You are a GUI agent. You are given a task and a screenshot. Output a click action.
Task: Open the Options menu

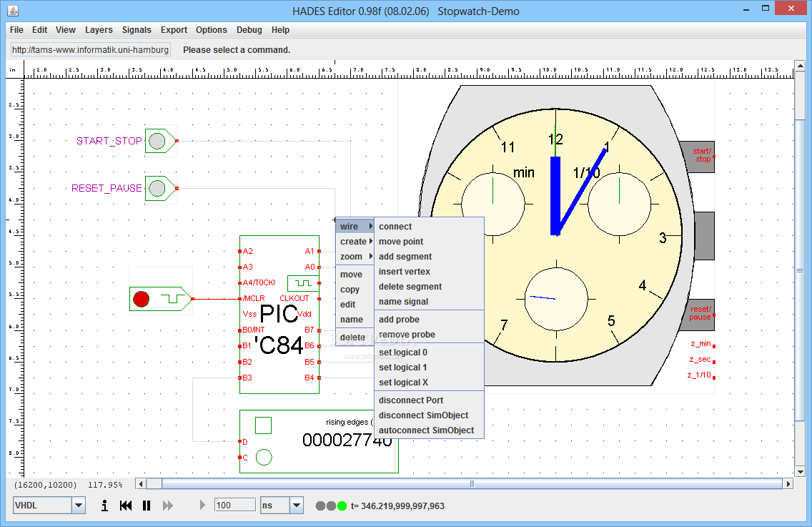(x=212, y=30)
